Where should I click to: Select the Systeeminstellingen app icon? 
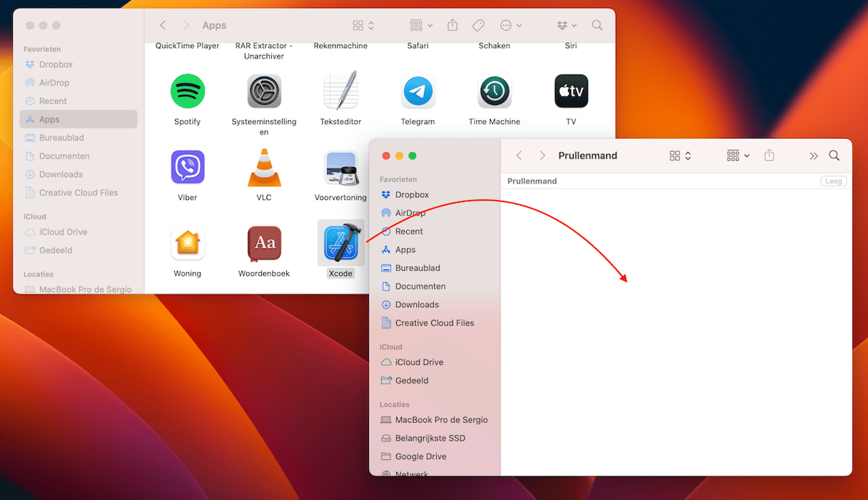(x=264, y=91)
